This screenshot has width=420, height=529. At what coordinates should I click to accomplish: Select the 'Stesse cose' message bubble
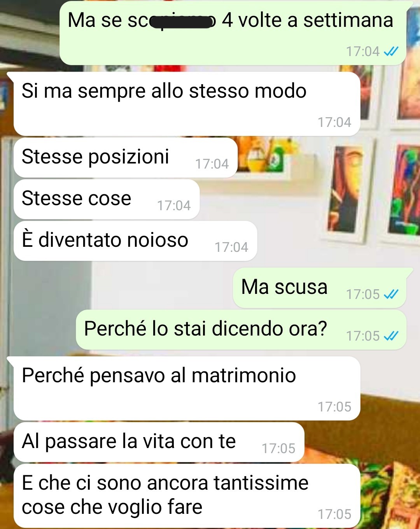pyautogui.click(x=107, y=199)
